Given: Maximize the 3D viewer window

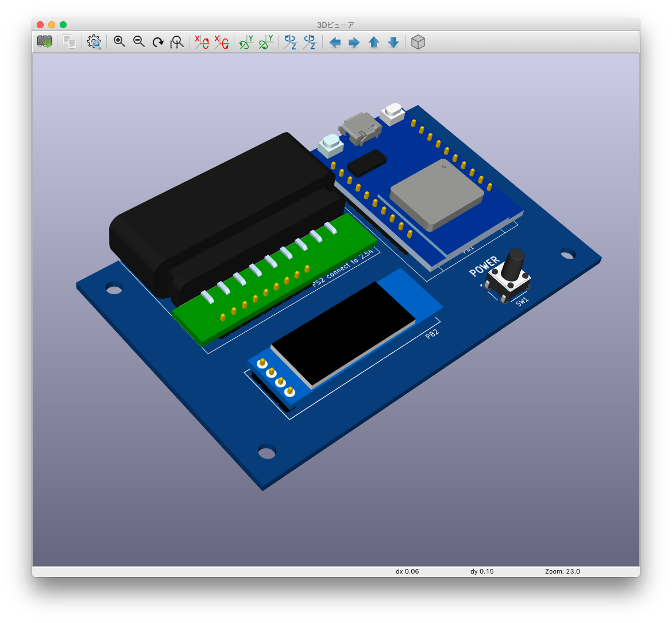Looking at the screenshot, I should click(x=63, y=25).
